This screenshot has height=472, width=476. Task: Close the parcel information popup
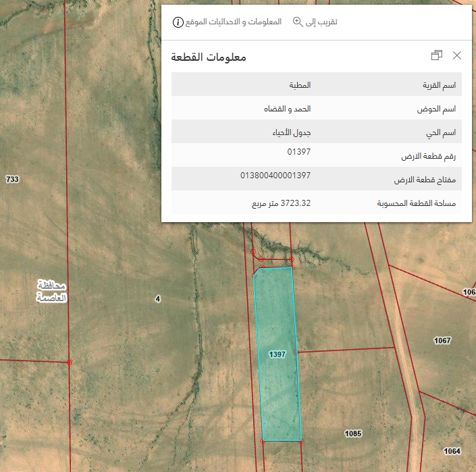457,55
